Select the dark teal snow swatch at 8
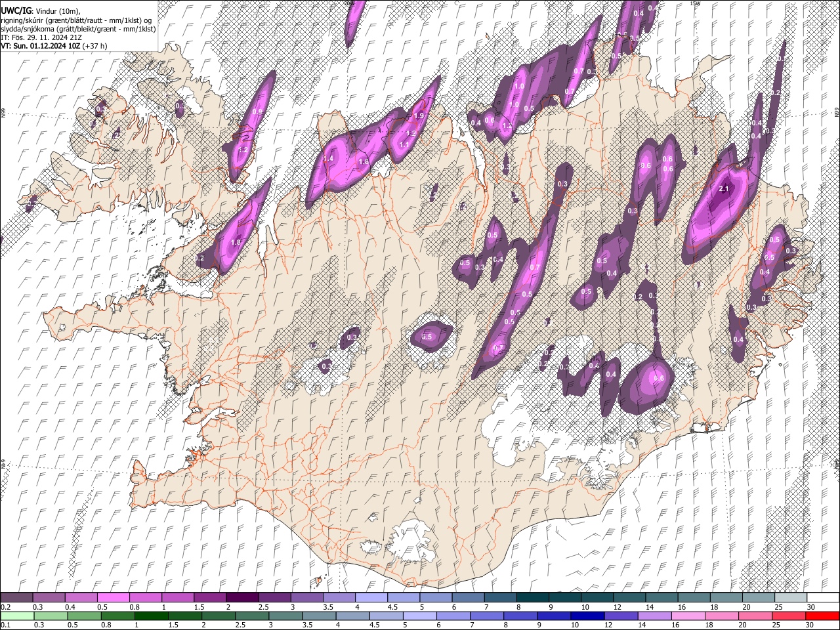 (532, 598)
